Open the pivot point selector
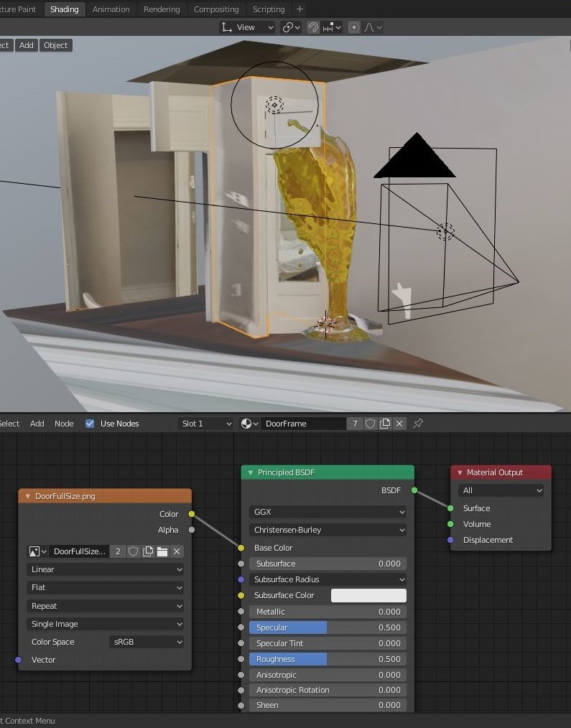Image resolution: width=571 pixels, height=728 pixels. (291, 27)
